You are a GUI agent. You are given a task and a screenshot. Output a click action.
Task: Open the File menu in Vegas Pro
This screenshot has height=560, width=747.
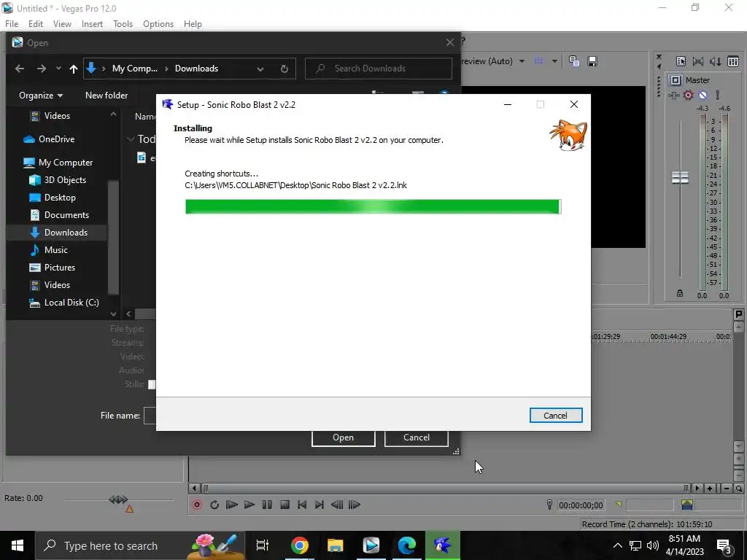coord(12,24)
